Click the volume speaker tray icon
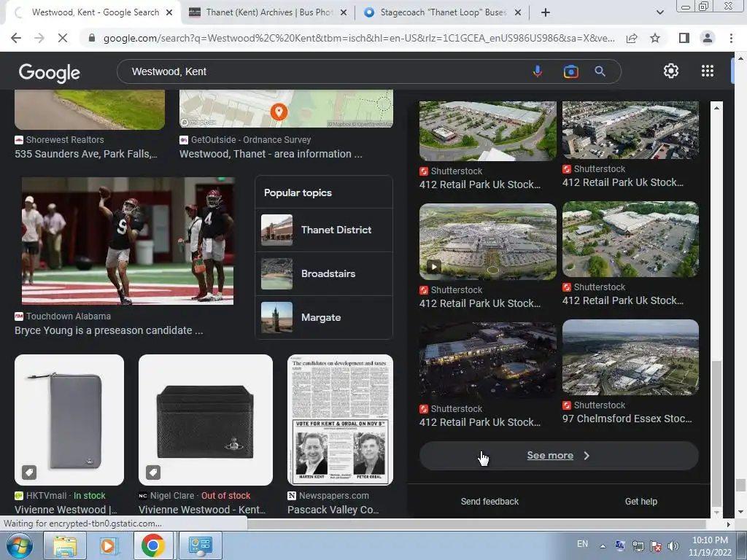The image size is (747, 560). point(673,546)
